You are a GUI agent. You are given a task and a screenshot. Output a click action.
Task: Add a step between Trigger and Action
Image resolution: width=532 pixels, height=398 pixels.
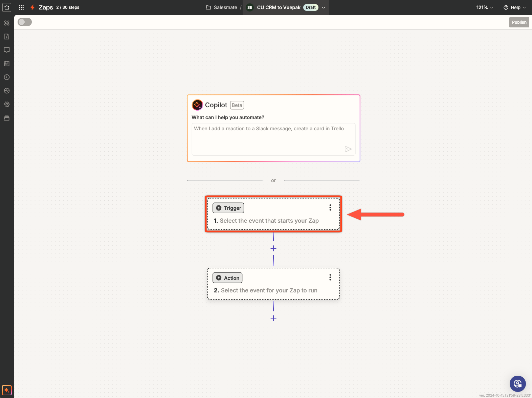(x=273, y=248)
